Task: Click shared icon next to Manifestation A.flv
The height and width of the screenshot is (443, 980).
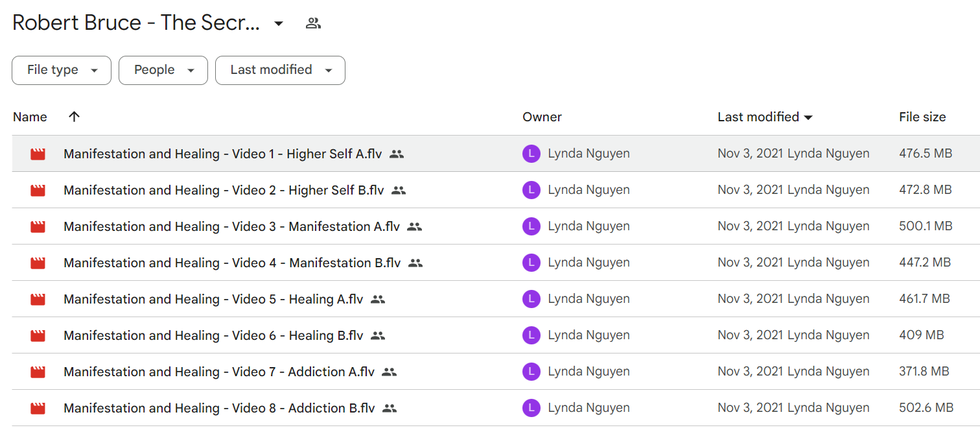Action: [x=415, y=226]
